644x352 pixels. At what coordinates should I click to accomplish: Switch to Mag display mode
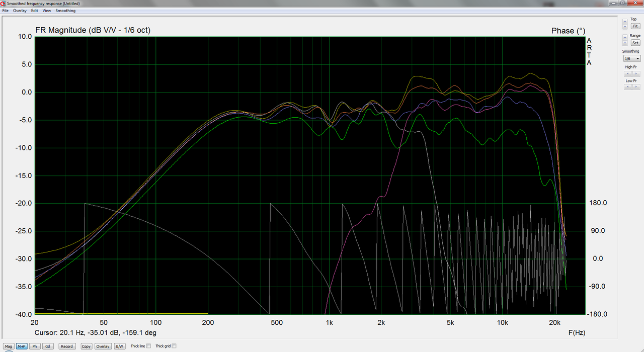(x=9, y=346)
